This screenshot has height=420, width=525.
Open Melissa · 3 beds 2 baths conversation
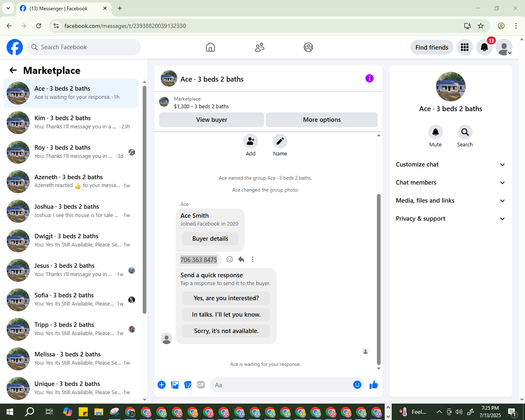pos(71,359)
